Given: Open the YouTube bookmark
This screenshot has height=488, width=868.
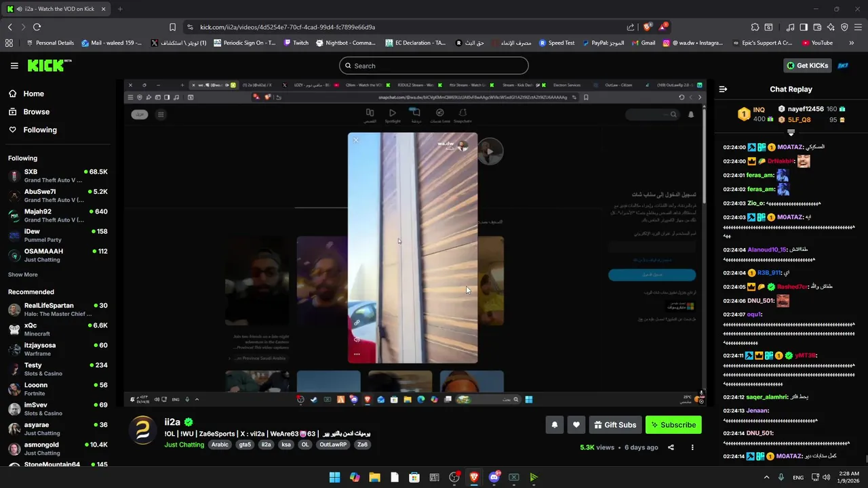Looking at the screenshot, I should tap(817, 43).
